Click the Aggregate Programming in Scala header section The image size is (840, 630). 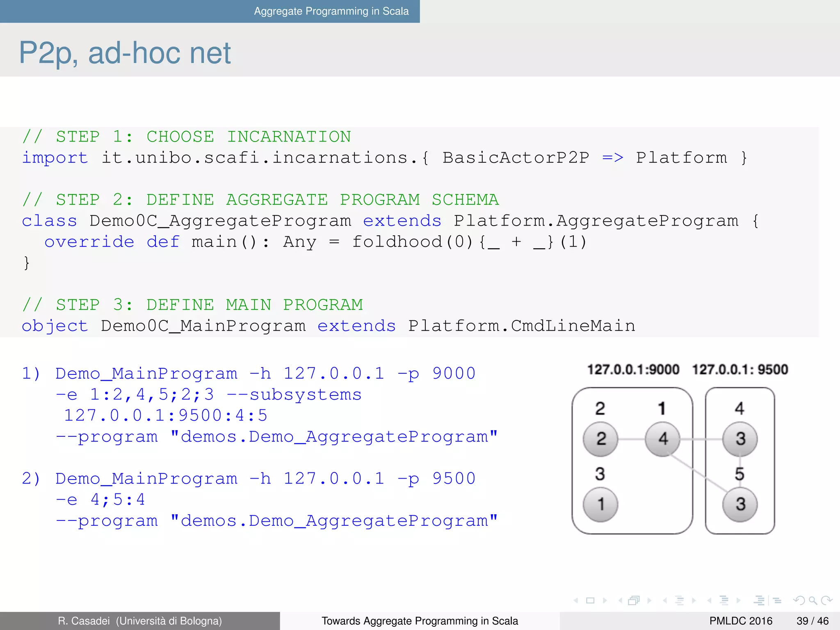(x=331, y=11)
